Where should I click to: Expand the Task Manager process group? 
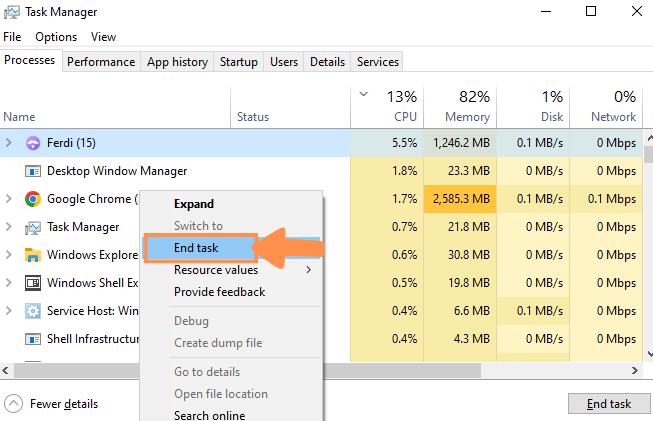click(x=9, y=227)
